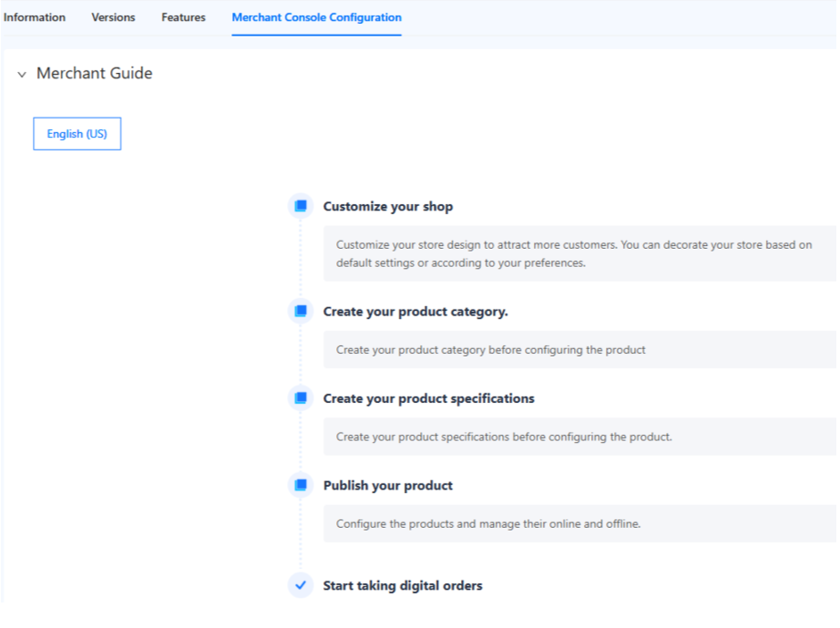Select the step icon for Create your product specifications
This screenshot has height=628, width=840.
301,398
